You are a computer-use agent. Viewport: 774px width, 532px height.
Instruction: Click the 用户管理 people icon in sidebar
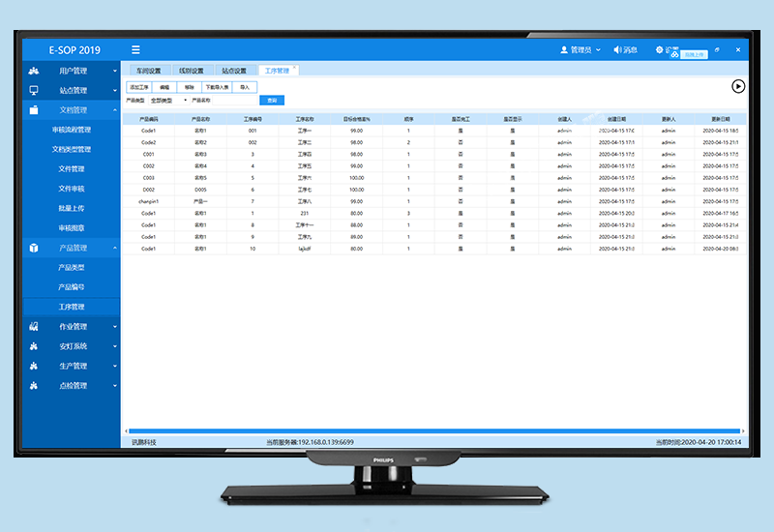[34, 71]
